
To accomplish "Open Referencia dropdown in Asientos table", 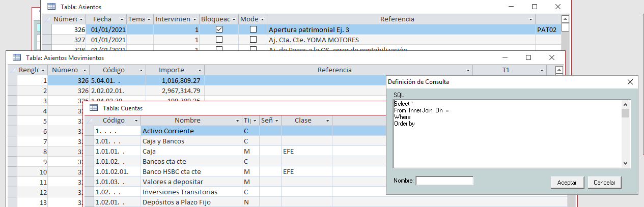I will (x=530, y=19).
